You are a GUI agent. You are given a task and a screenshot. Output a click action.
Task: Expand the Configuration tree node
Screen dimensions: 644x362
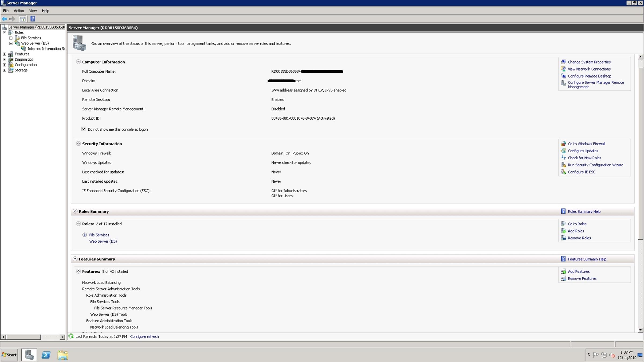click(5, 65)
